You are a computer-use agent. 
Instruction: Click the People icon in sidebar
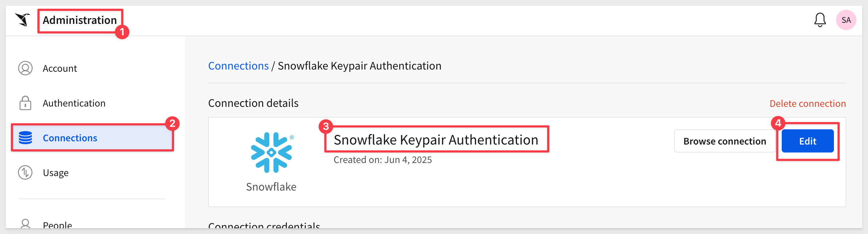click(x=25, y=224)
